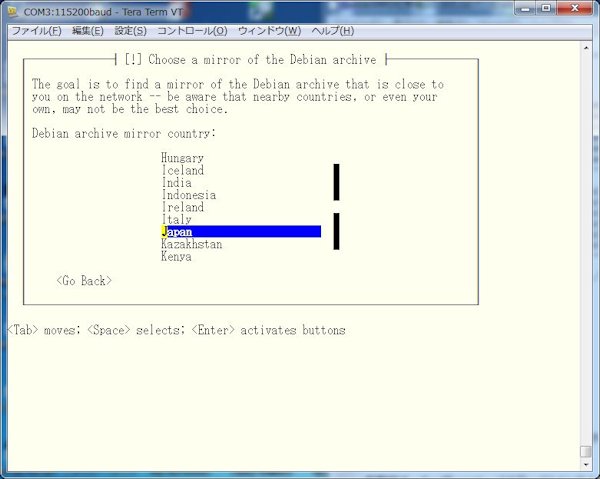Maximize the Tera Term window
This screenshot has width=600, height=479.
pos(546,8)
